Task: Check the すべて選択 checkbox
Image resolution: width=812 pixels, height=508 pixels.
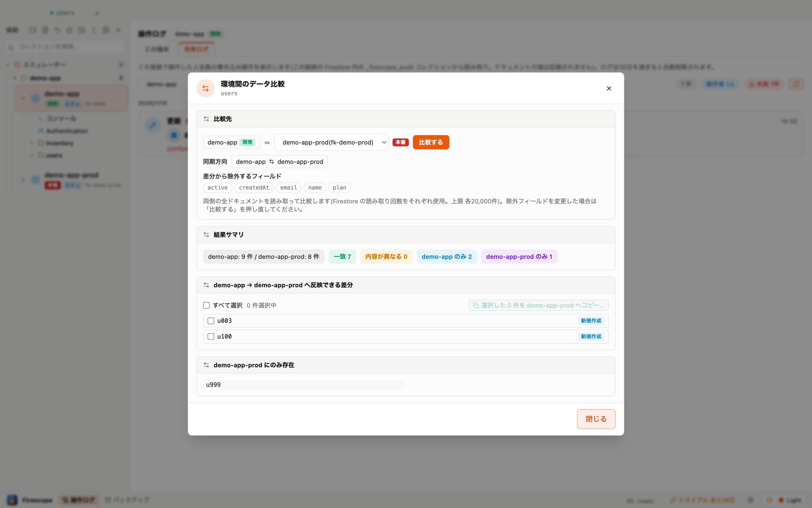Action: (206, 305)
